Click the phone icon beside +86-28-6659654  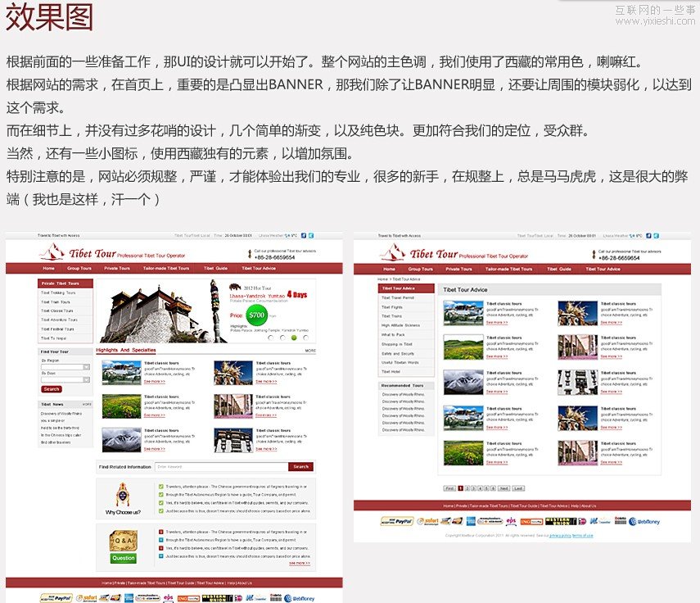[250, 254]
